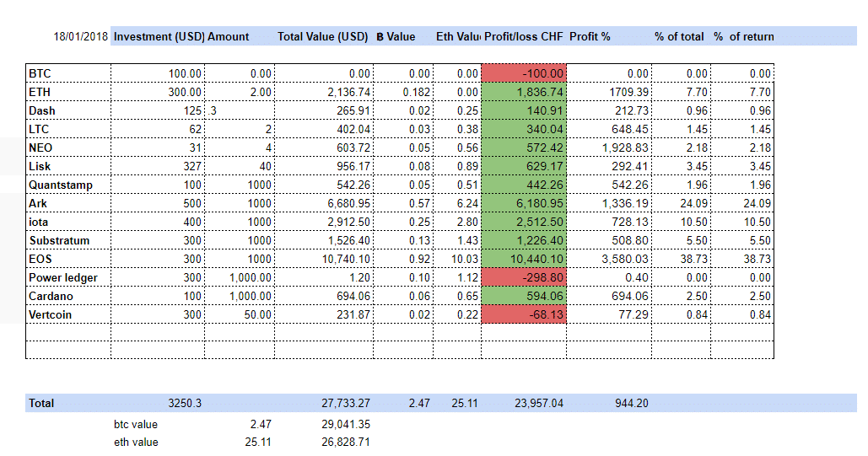This screenshot has width=868, height=456.
Task: Click NEO profit percent 1,928.83
Action: pyautogui.click(x=626, y=148)
